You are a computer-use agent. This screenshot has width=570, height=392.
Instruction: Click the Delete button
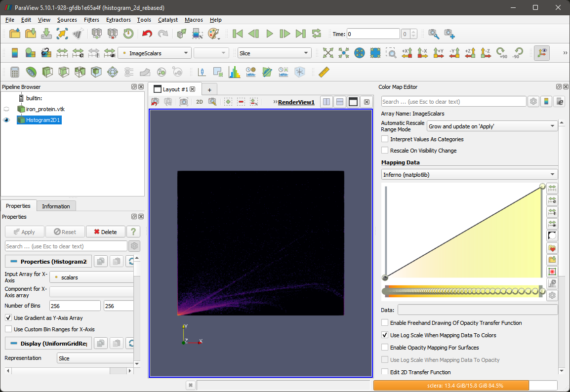(x=105, y=232)
